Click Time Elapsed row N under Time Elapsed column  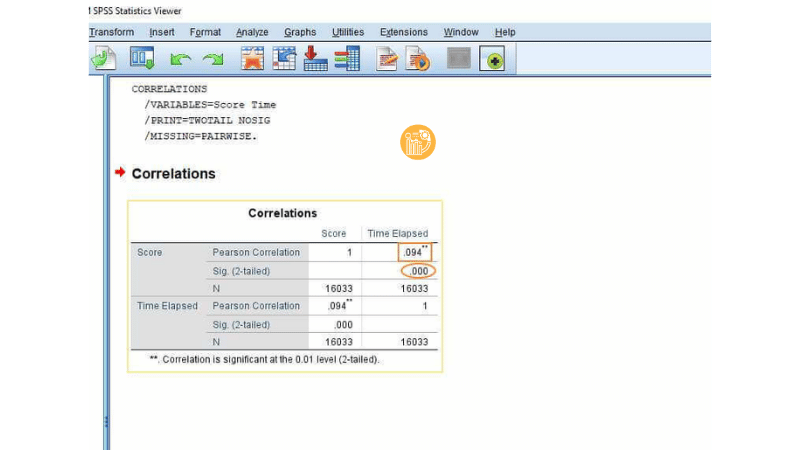click(x=414, y=342)
